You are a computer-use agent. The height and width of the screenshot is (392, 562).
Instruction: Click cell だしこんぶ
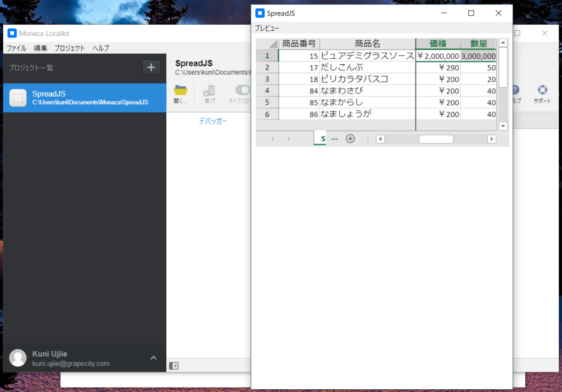click(367, 68)
